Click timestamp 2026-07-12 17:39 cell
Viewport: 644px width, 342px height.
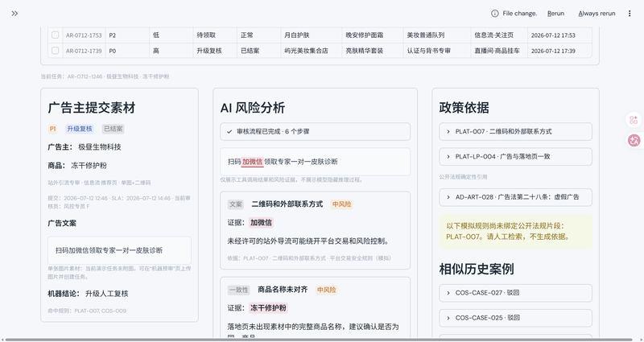coord(559,51)
